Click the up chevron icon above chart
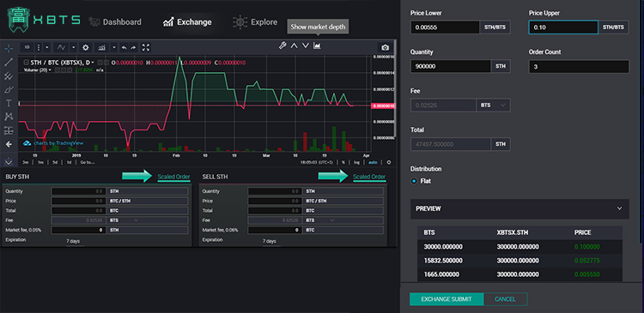This screenshot has height=313, width=644. (x=294, y=45)
